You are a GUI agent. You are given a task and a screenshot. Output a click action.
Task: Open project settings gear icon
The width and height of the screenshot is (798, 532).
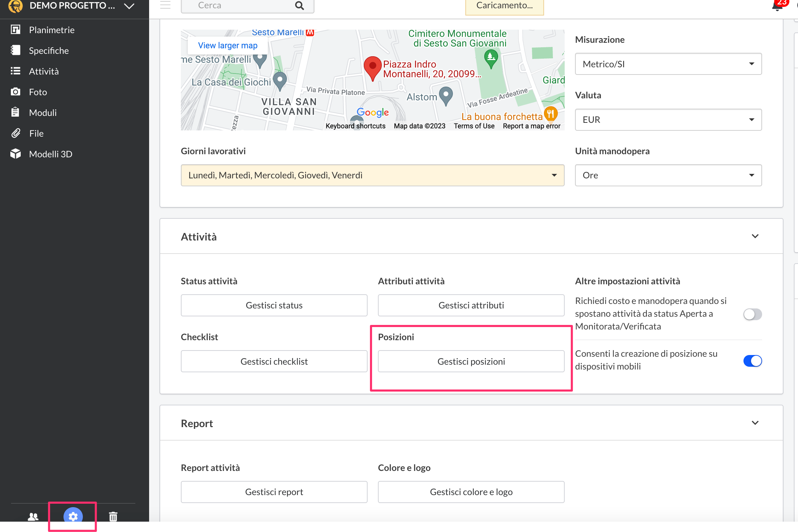point(73,516)
